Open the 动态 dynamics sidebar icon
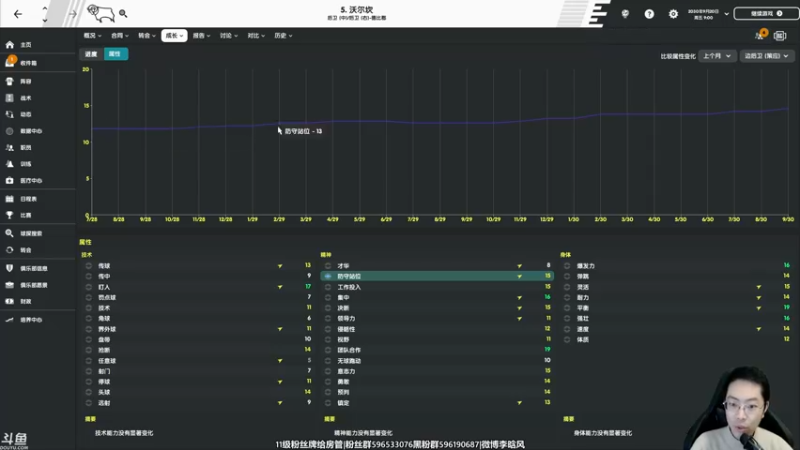The image size is (800, 450). click(10, 114)
